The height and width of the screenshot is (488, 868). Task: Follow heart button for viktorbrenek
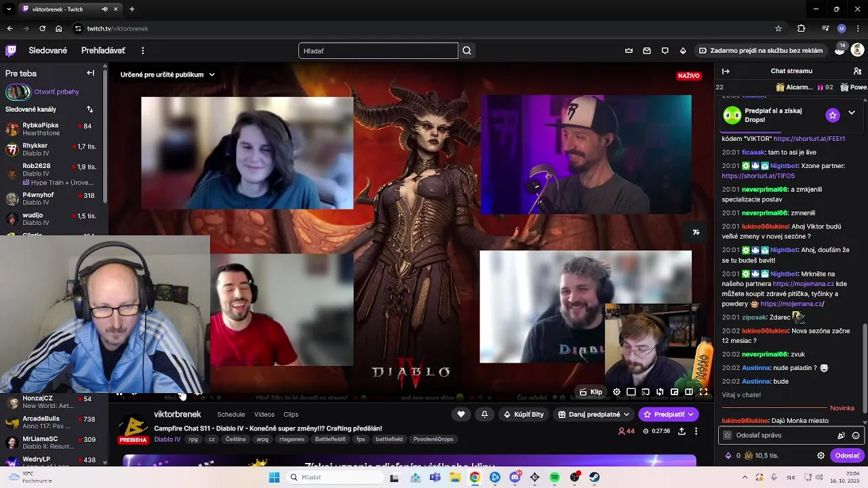point(461,414)
